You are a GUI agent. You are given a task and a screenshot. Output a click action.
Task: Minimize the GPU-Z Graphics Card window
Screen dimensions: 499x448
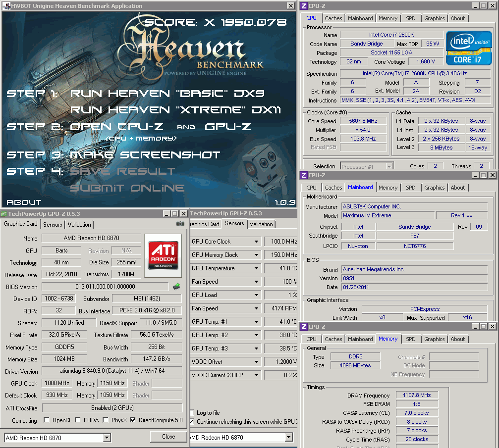[166, 214]
